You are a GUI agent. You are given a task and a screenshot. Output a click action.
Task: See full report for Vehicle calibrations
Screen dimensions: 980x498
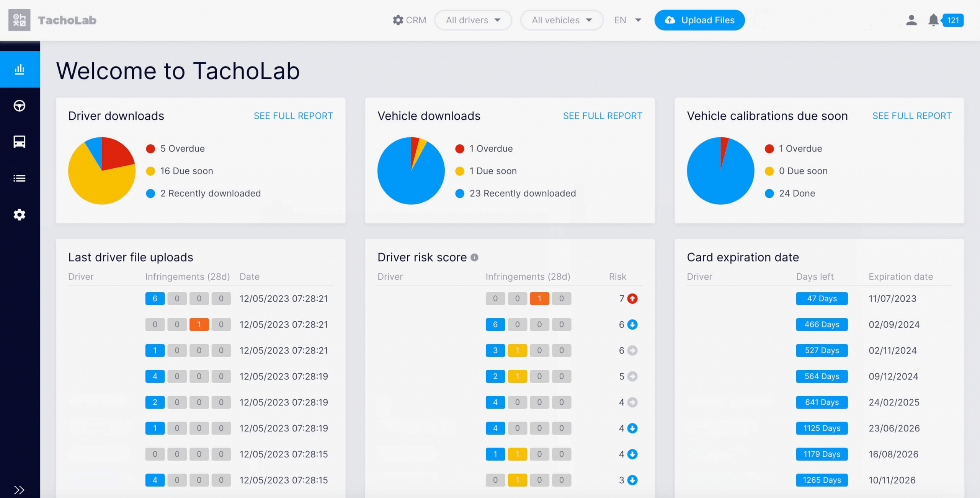(x=912, y=116)
